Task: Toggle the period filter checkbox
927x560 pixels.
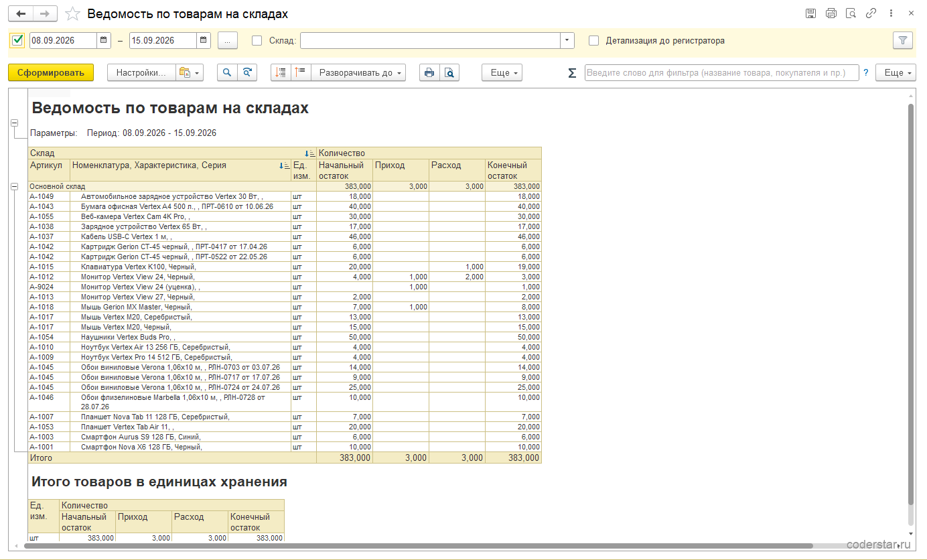Action: click(18, 40)
